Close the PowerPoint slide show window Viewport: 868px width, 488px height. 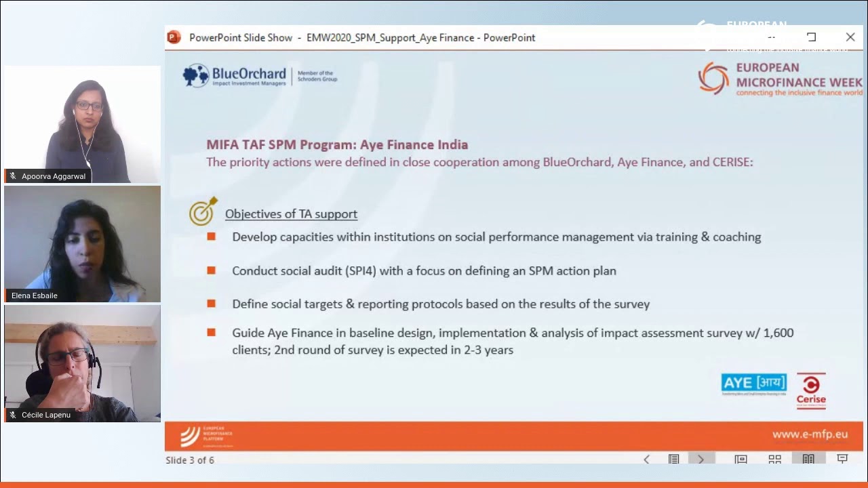point(850,37)
